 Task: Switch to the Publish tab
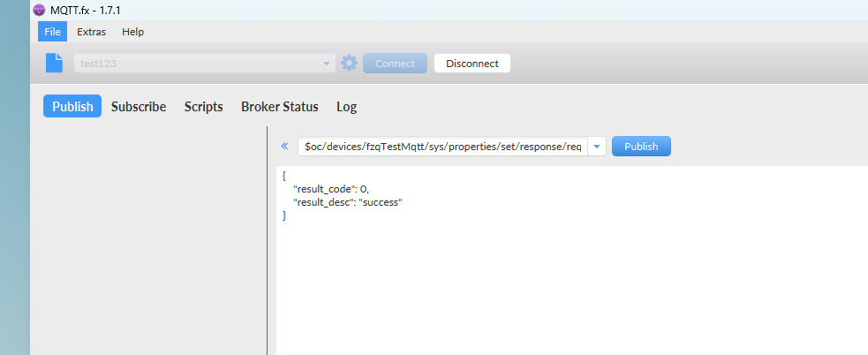pos(72,106)
